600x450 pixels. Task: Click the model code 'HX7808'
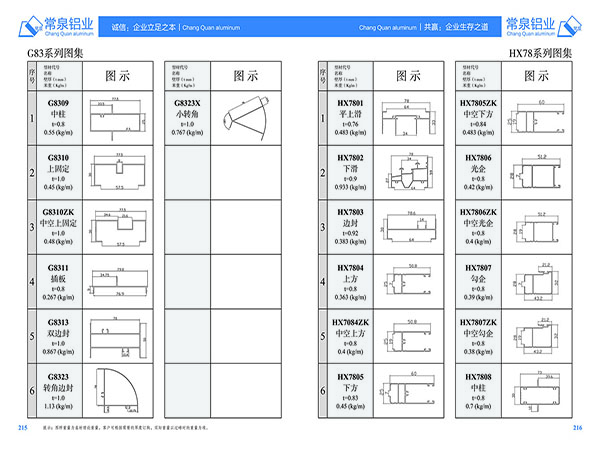478,377
